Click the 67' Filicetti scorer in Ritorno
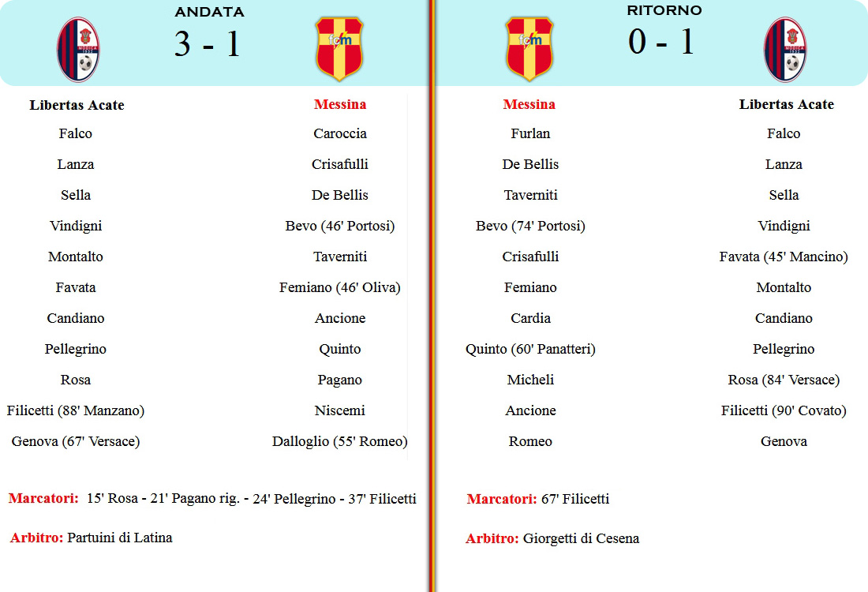 click(x=575, y=498)
